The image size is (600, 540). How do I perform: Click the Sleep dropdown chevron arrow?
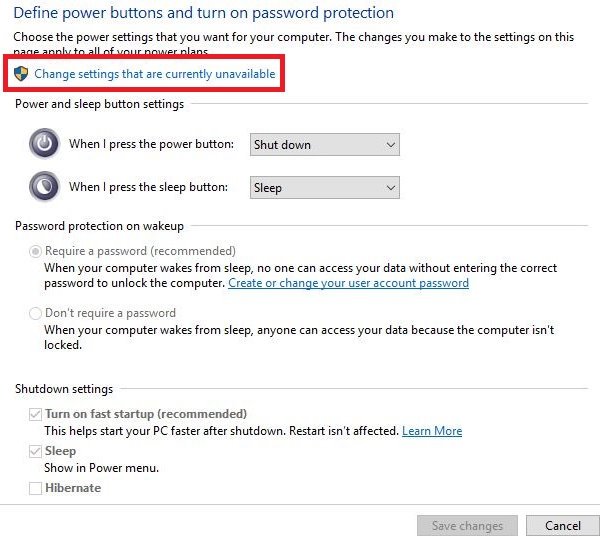[390, 188]
